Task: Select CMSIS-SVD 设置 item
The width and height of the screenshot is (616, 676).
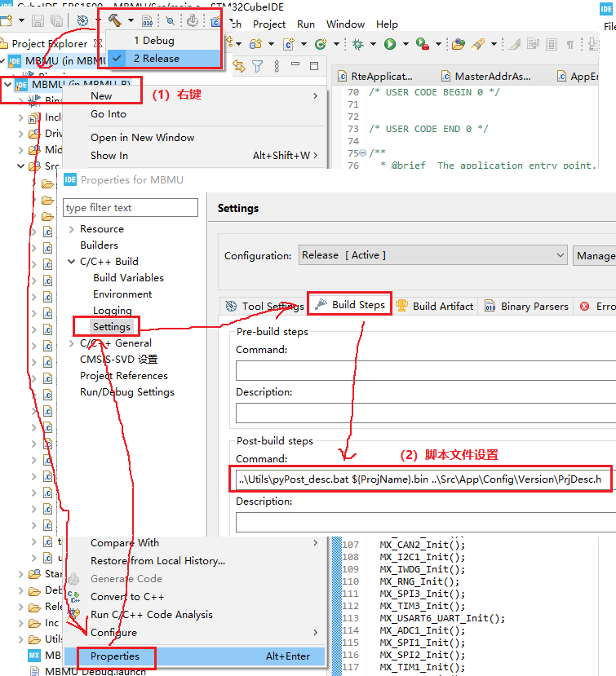Action: point(118,360)
